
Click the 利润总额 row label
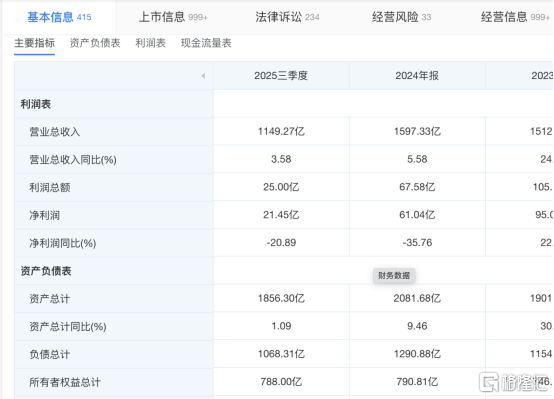(x=50, y=187)
